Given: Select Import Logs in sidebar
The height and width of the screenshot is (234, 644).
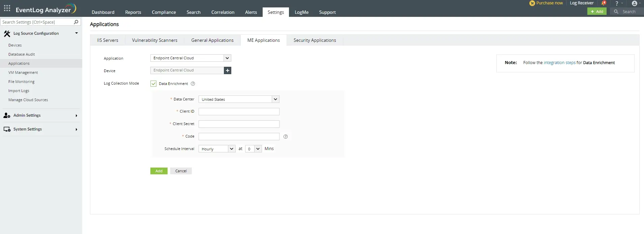Looking at the screenshot, I should click(19, 91).
